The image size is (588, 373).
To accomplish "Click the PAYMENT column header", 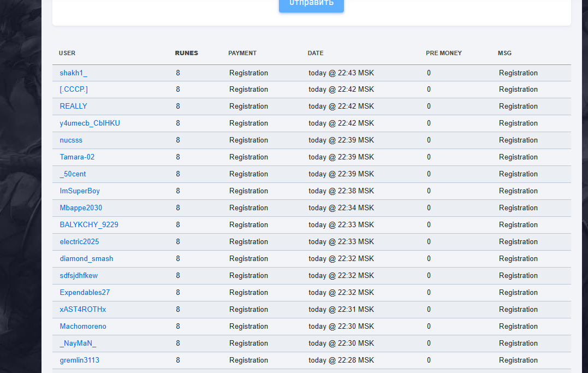I will point(242,53).
